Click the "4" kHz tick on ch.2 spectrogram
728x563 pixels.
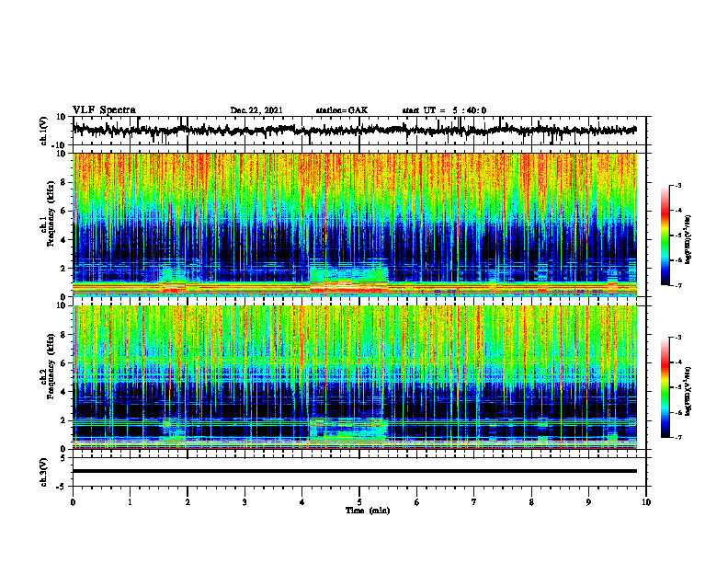64,392
